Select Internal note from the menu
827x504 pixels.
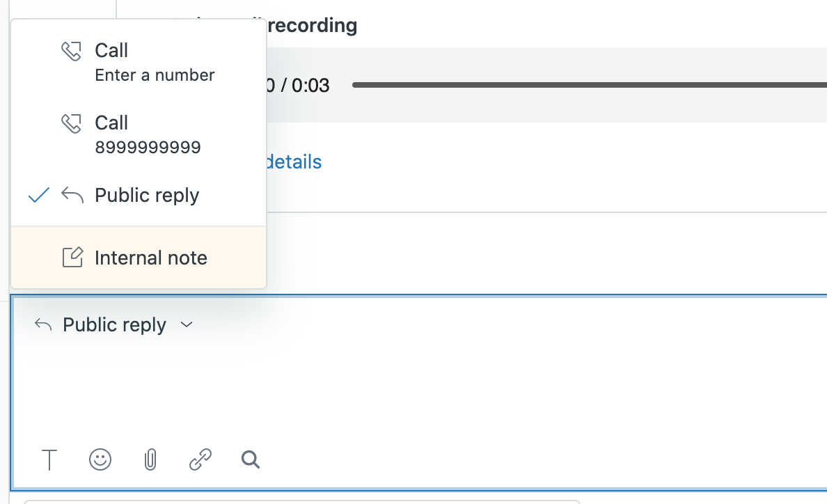click(150, 258)
